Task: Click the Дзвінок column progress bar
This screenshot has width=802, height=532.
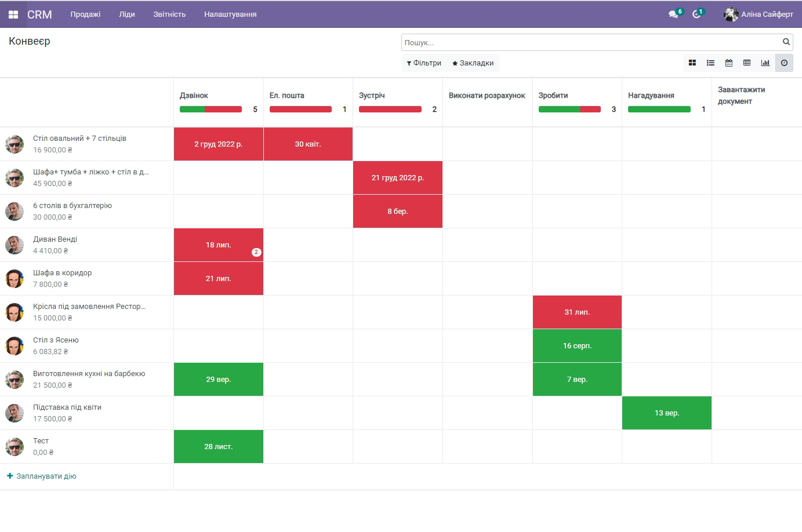Action: click(x=211, y=110)
